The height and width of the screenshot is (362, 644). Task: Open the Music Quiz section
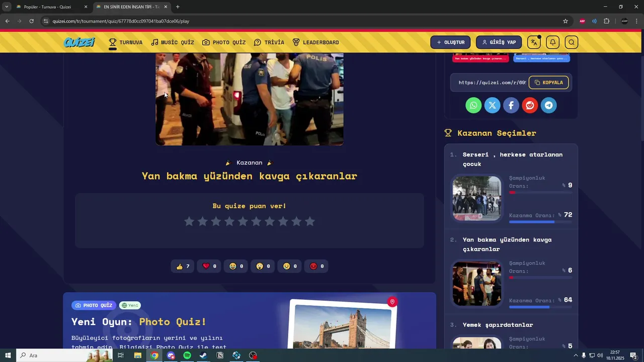[x=173, y=42]
